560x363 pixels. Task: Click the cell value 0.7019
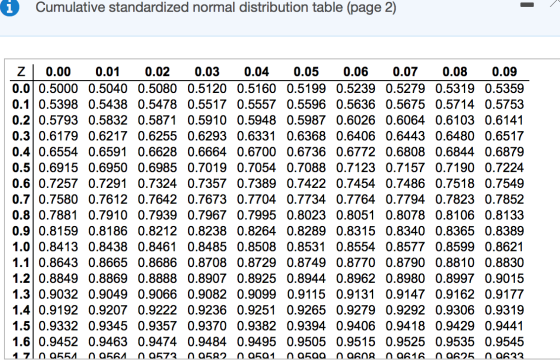point(207,168)
